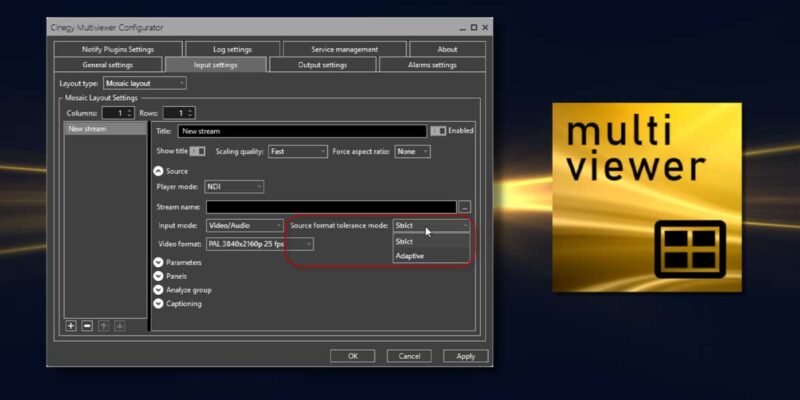Click the Stream name input field
Image resolution: width=800 pixels, height=400 pixels.
pyautogui.click(x=331, y=207)
